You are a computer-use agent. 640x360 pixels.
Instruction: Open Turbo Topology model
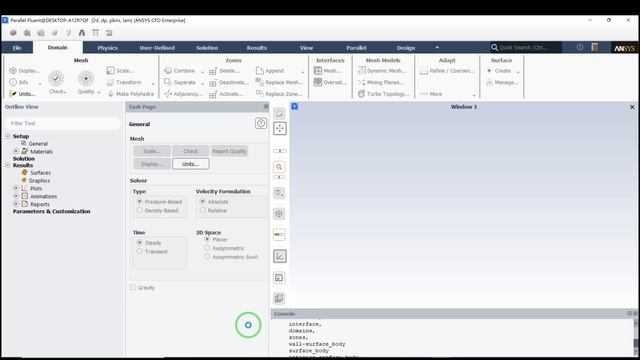[383, 94]
